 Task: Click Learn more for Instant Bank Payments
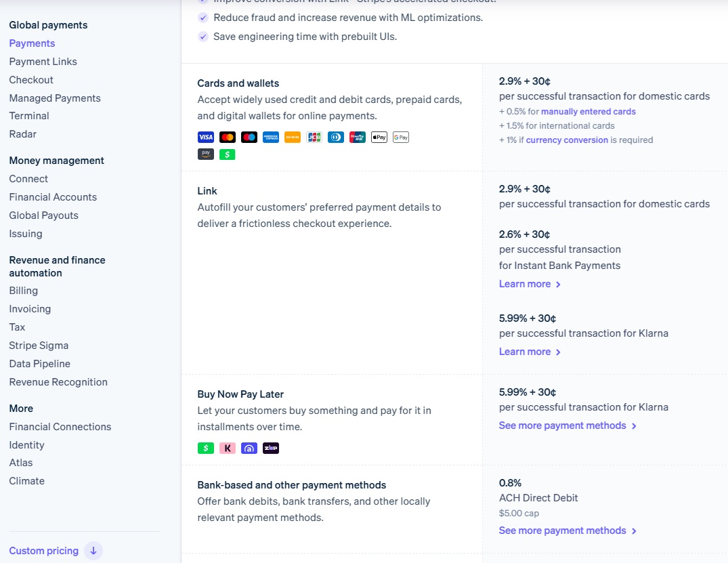tap(525, 284)
